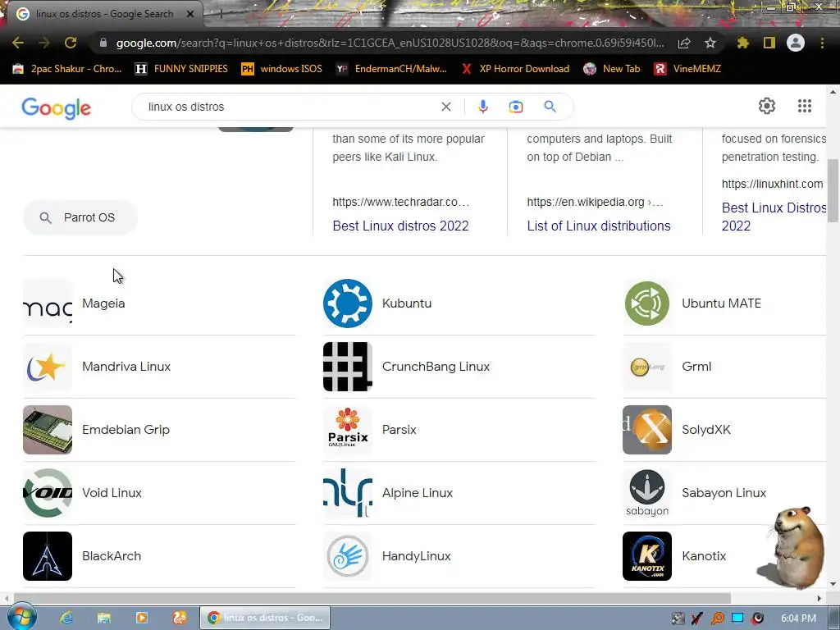
Task: Open 'Best Linux Distros 2022' linuxhint link
Action: [774, 217]
